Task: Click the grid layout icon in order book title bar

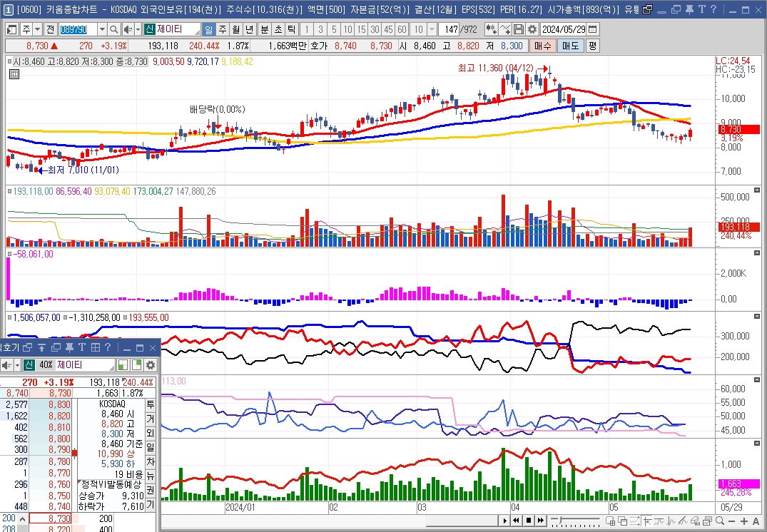Action: coord(96,347)
